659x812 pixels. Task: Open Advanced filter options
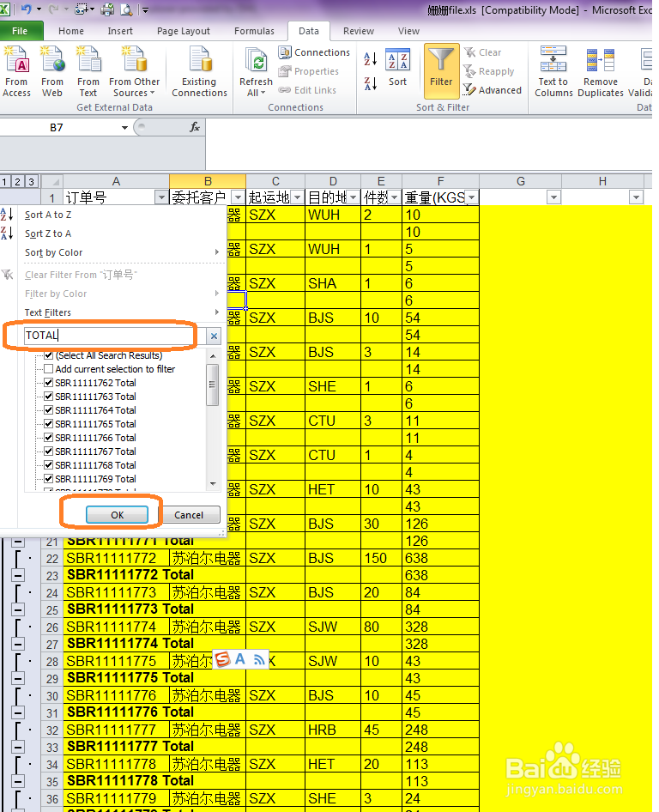[x=493, y=90]
